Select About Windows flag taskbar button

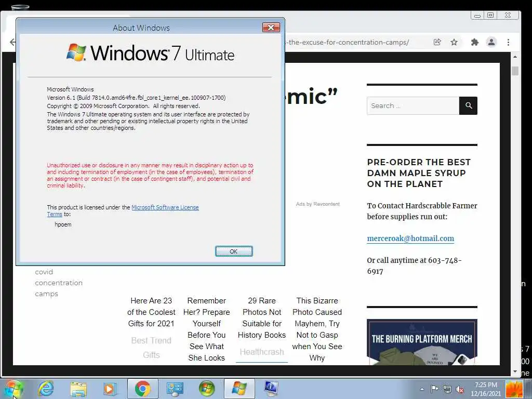tap(239, 389)
